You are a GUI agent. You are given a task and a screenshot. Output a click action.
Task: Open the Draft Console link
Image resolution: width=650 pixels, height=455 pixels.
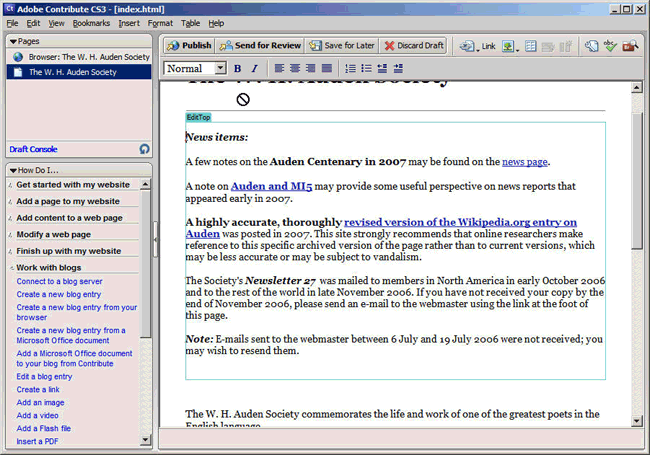coord(34,149)
